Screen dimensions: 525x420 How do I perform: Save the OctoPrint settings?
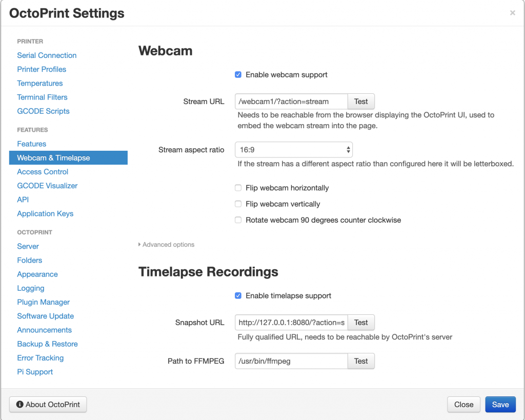tap(500, 405)
